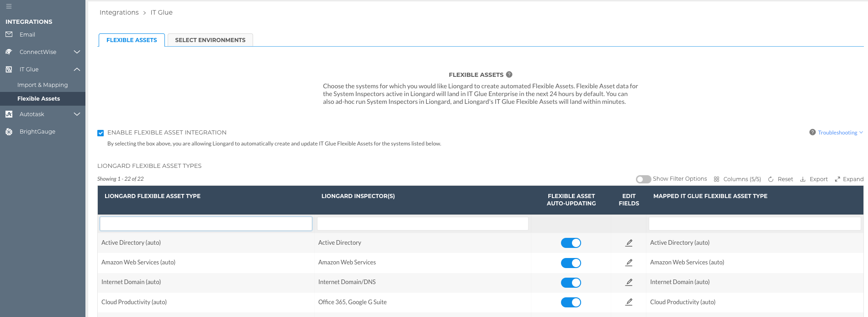Expand the Autotask menu chevron
This screenshot has height=317, width=868.
tap(77, 114)
